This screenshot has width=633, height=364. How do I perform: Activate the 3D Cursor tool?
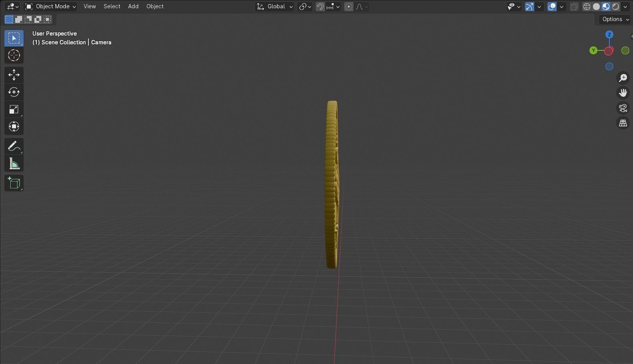click(14, 56)
